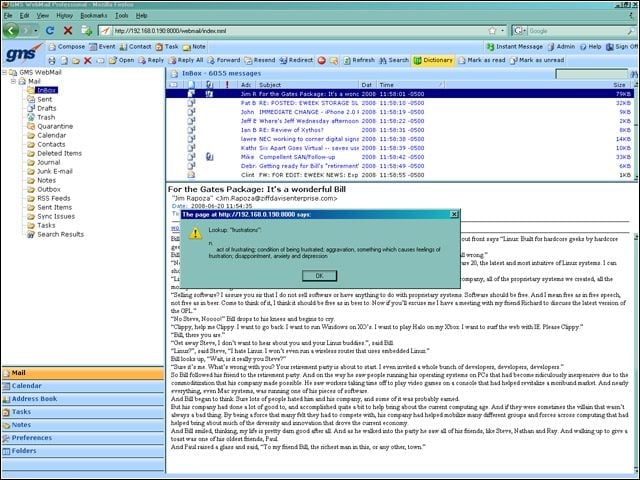Click the bookmark star in address bar
The height and width of the screenshot is (480, 640).
click(x=492, y=31)
